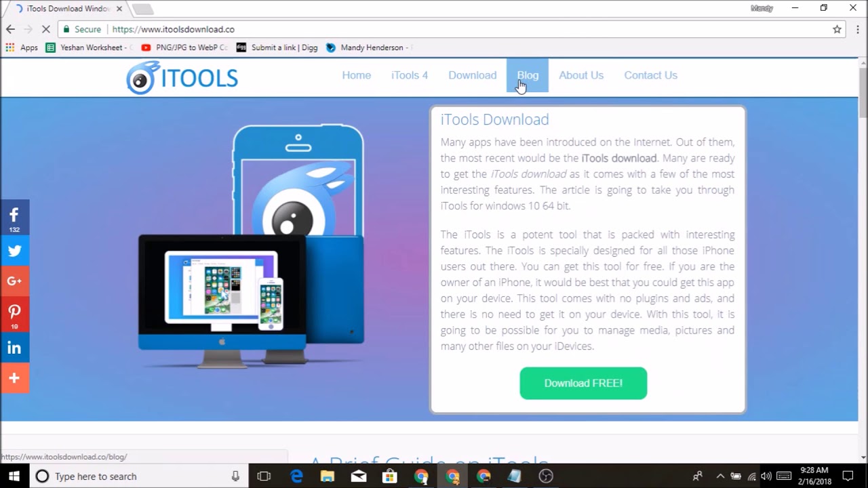
Task: Open Apps shortcut in bookmarks bar
Action: pyautogui.click(x=22, y=47)
